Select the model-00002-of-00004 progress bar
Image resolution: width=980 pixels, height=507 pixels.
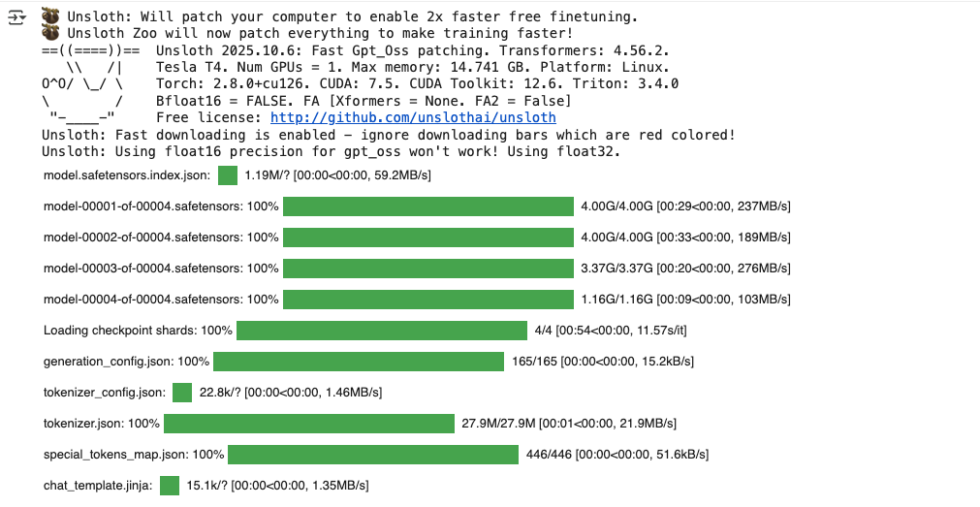428,238
